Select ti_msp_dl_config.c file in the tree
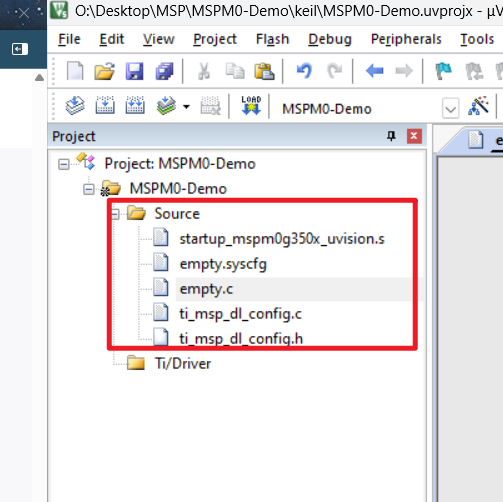This screenshot has height=502, width=503. [241, 314]
